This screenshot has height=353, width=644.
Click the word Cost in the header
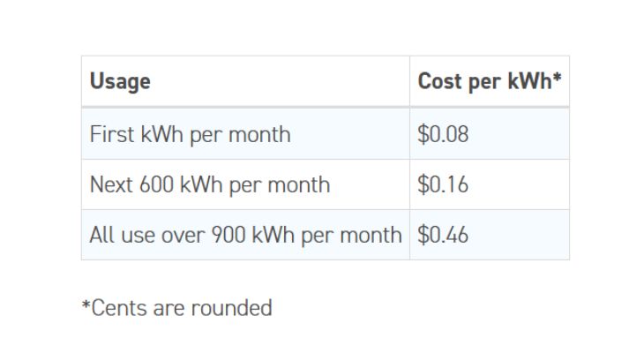tap(438, 82)
